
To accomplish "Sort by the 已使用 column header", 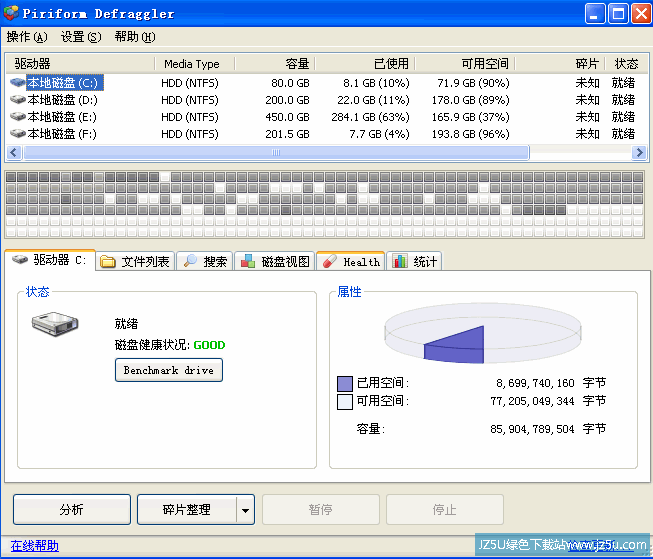I will (365, 64).
